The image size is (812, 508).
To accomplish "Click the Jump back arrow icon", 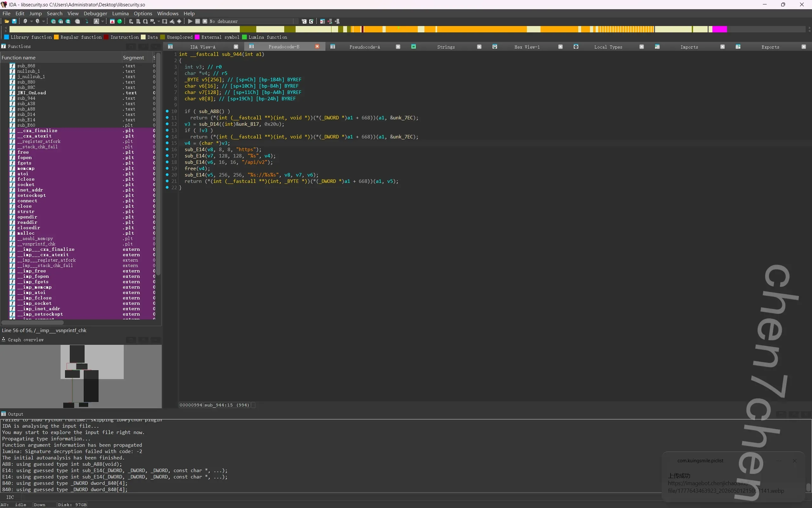I will click(25, 21).
